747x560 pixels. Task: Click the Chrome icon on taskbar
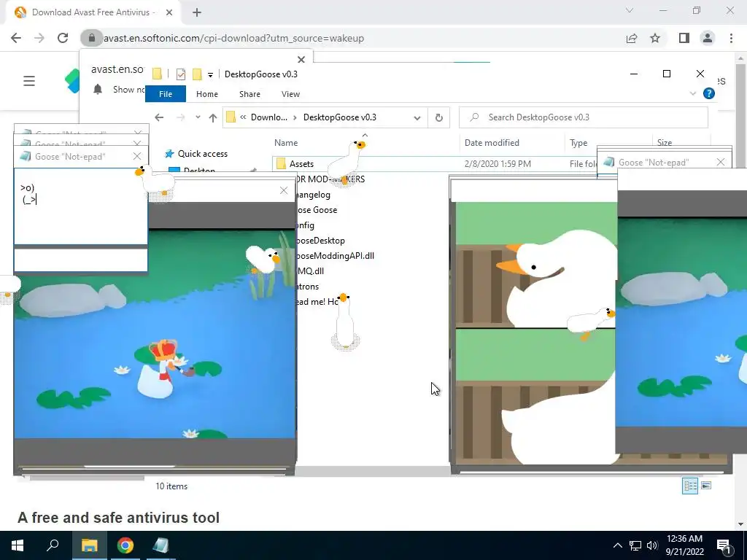[125, 545]
